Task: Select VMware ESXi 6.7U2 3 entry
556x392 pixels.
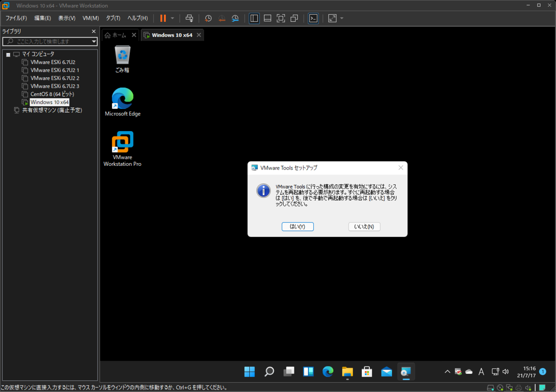Action: (55, 86)
